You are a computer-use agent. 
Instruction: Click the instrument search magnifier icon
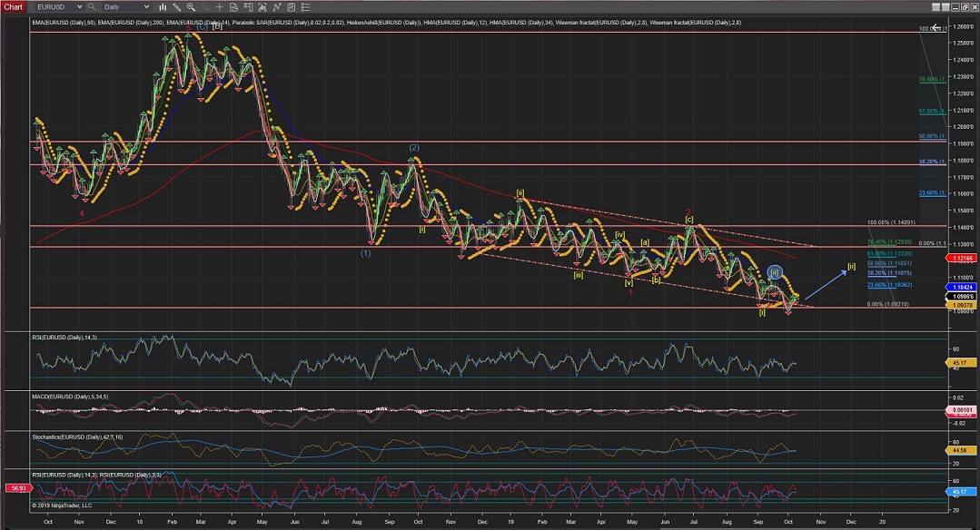[x=92, y=7]
